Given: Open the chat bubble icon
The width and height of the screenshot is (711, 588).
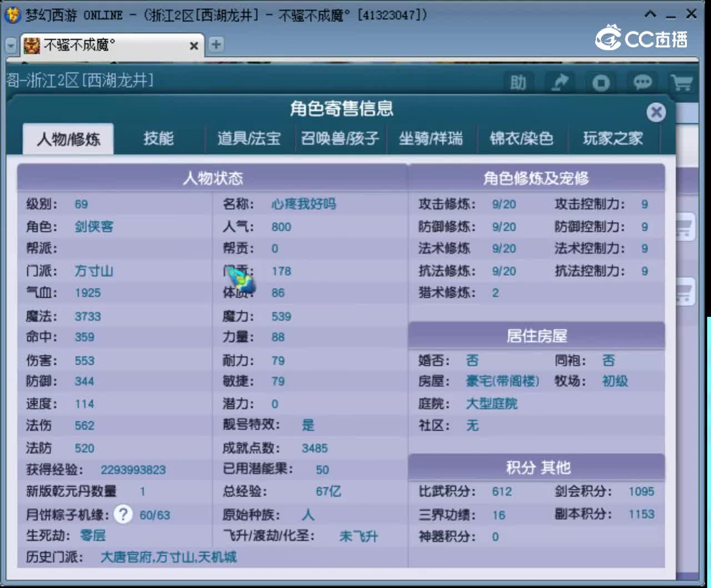Looking at the screenshot, I should [x=642, y=83].
